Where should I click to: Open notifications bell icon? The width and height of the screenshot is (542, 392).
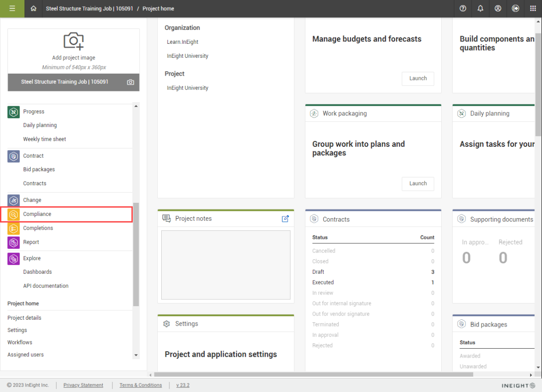point(480,9)
